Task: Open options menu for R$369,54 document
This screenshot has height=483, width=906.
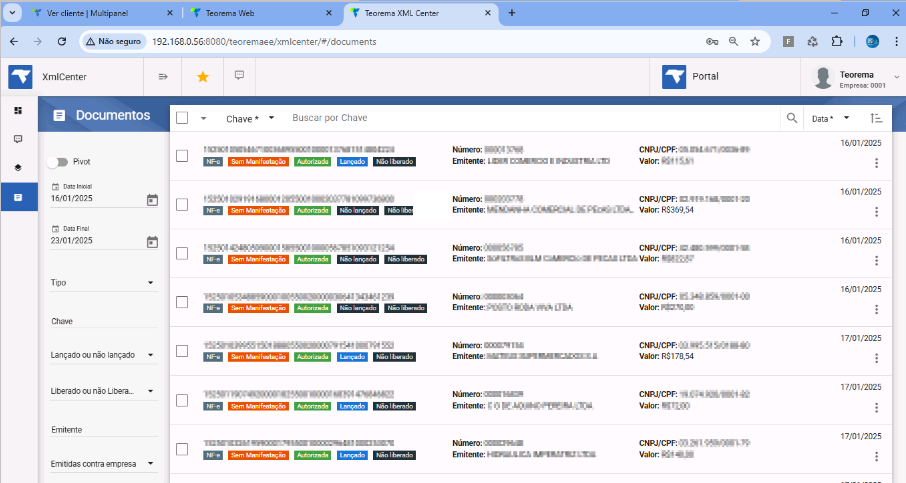Action: coord(877,211)
